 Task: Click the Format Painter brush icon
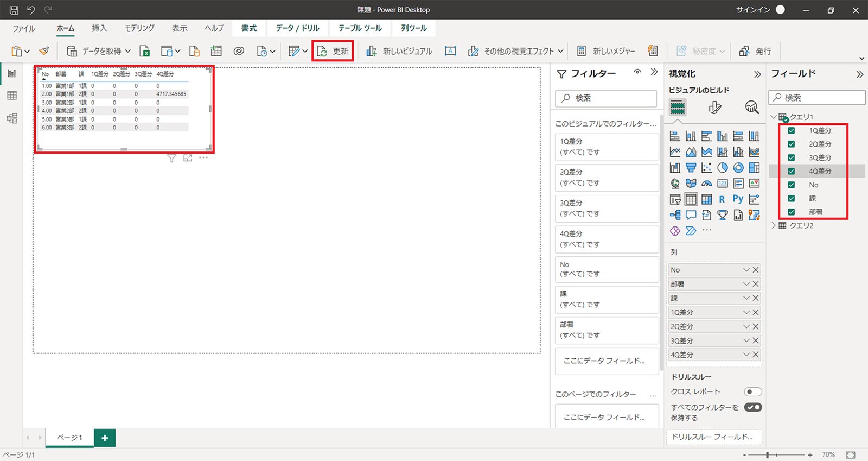tap(44, 51)
